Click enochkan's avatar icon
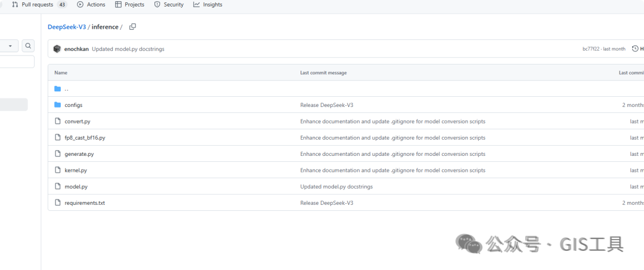 pos(57,49)
